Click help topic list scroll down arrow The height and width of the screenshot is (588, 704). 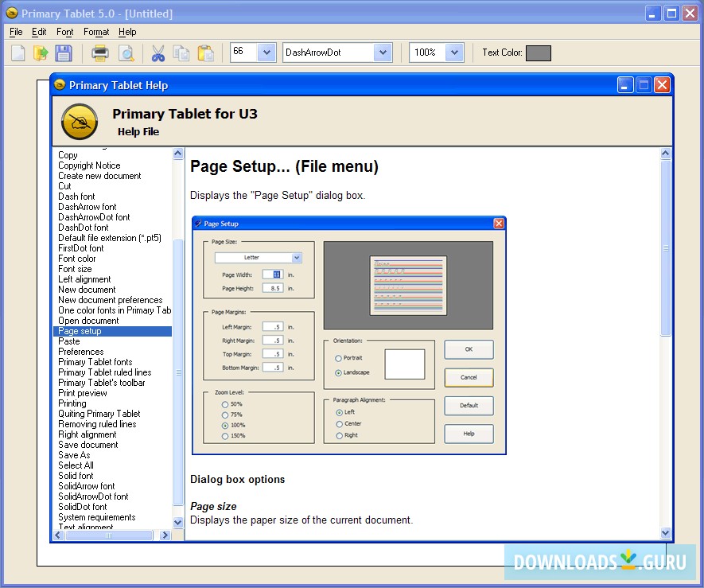click(x=178, y=522)
